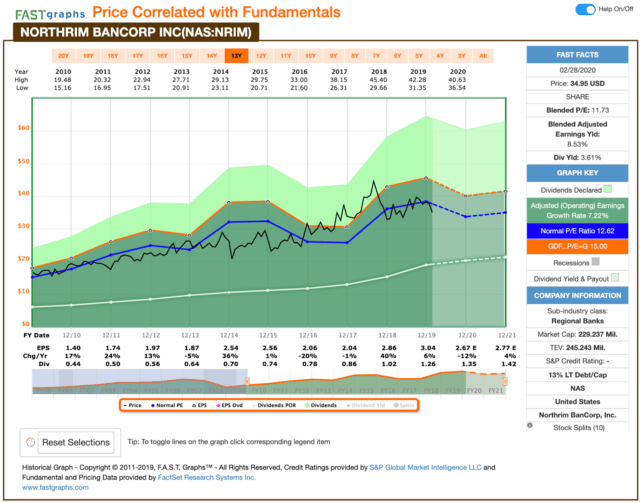Toggle the Dividends legend item with green dot

pos(321,405)
